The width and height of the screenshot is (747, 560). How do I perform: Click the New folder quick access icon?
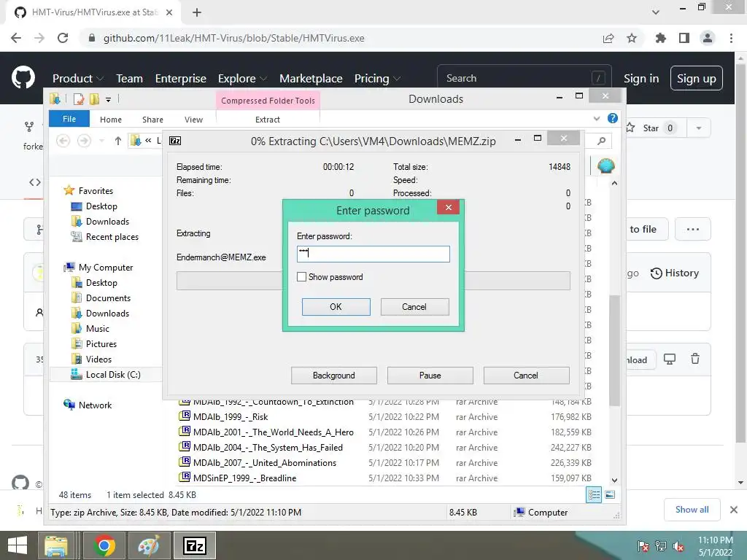coord(94,99)
